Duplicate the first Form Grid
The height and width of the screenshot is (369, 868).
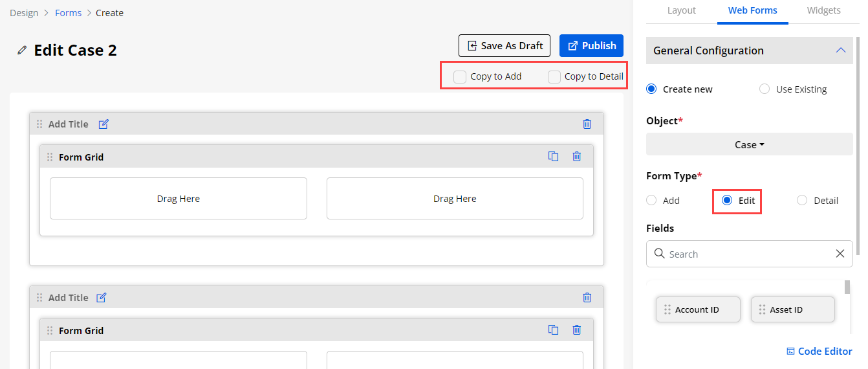[x=553, y=157]
